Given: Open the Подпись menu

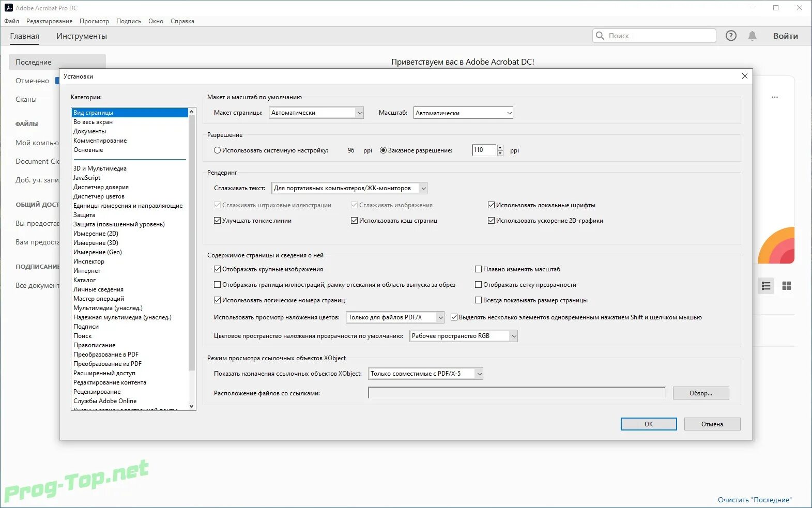Looking at the screenshot, I should pos(128,21).
